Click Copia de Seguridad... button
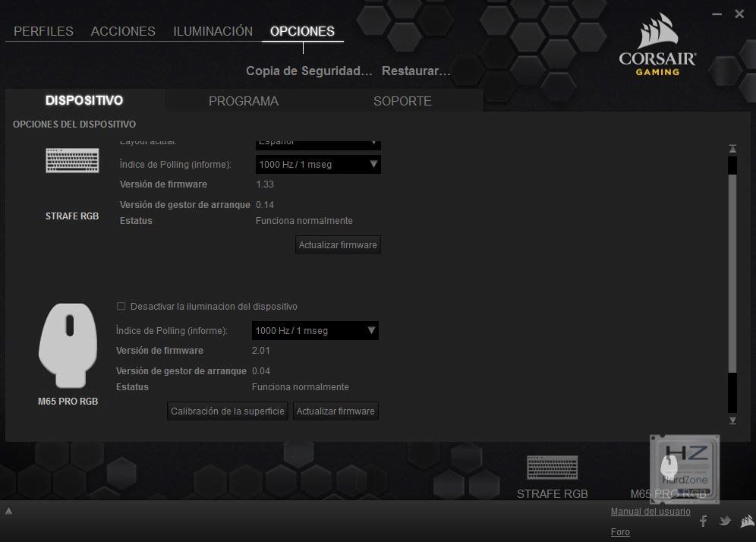 point(309,71)
